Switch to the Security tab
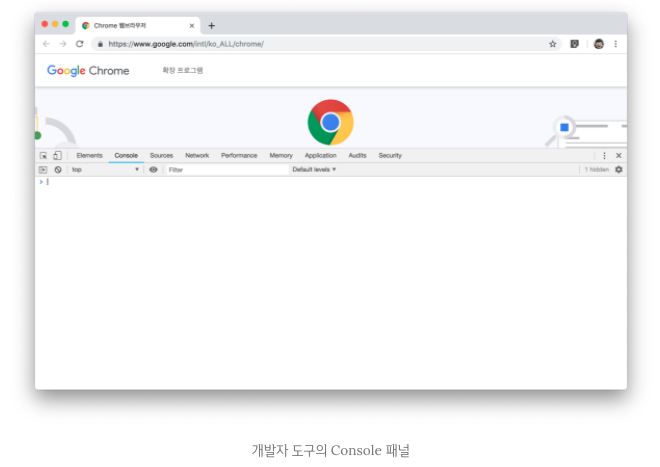This screenshot has width=660, height=467. tap(390, 155)
